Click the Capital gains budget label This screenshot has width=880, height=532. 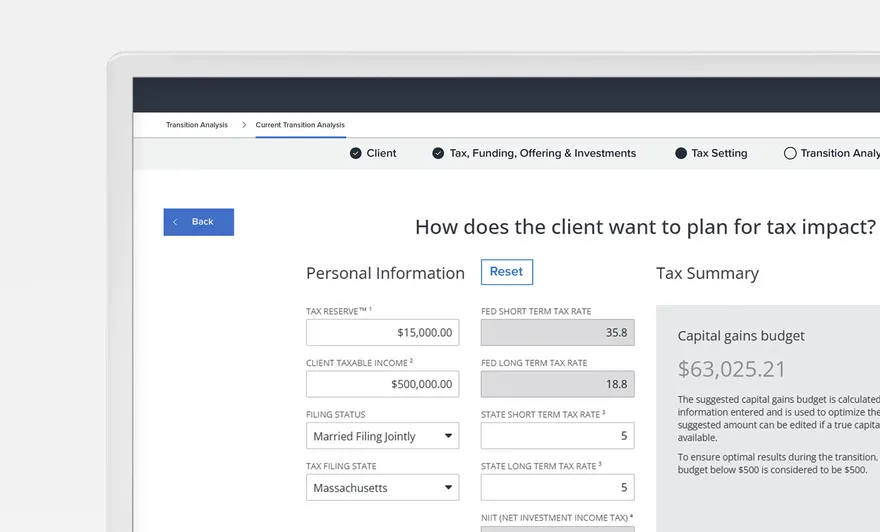[x=741, y=336]
